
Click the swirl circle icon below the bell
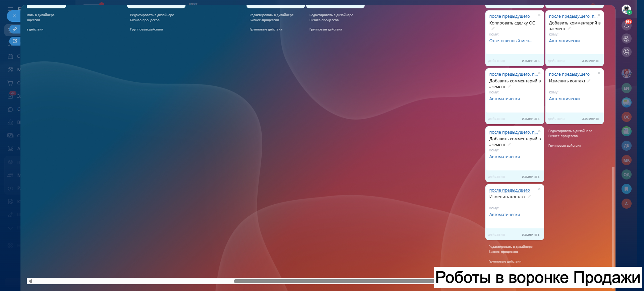coord(626,39)
